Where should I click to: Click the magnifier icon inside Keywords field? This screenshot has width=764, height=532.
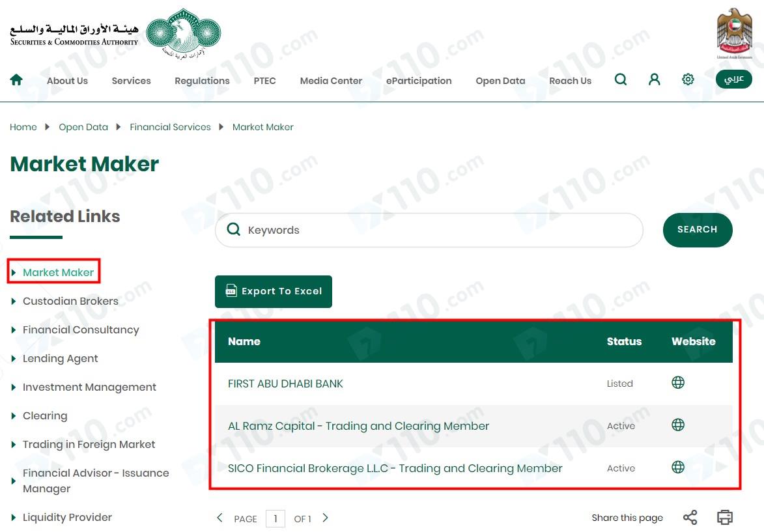coord(234,229)
